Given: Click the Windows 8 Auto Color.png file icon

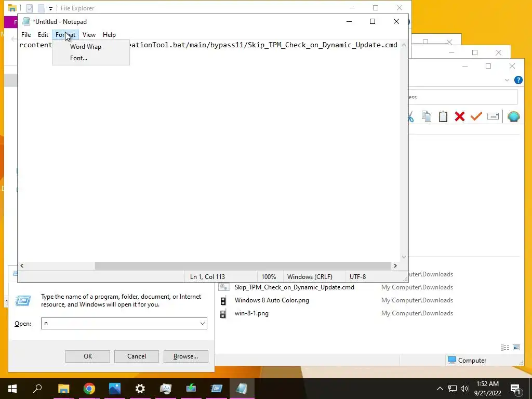Looking at the screenshot, I should click(223, 301).
